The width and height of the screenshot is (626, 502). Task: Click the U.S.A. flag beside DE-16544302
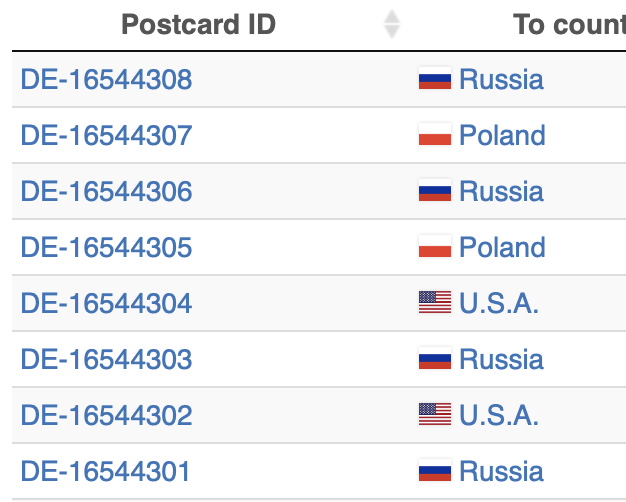[x=435, y=415]
